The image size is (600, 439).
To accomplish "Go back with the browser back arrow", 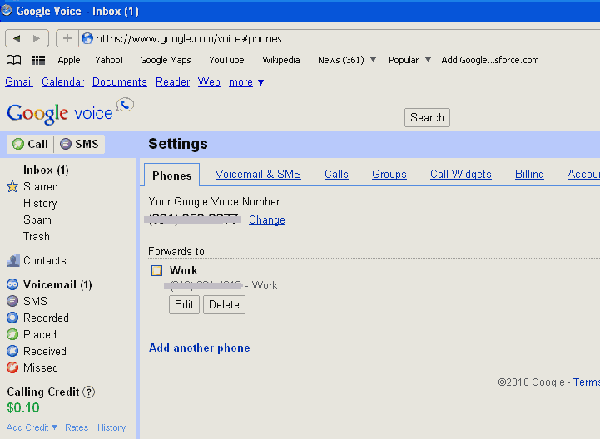I will click(16, 38).
